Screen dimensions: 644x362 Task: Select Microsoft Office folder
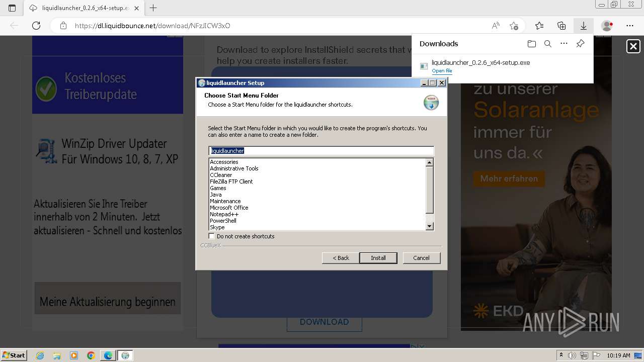(x=229, y=208)
